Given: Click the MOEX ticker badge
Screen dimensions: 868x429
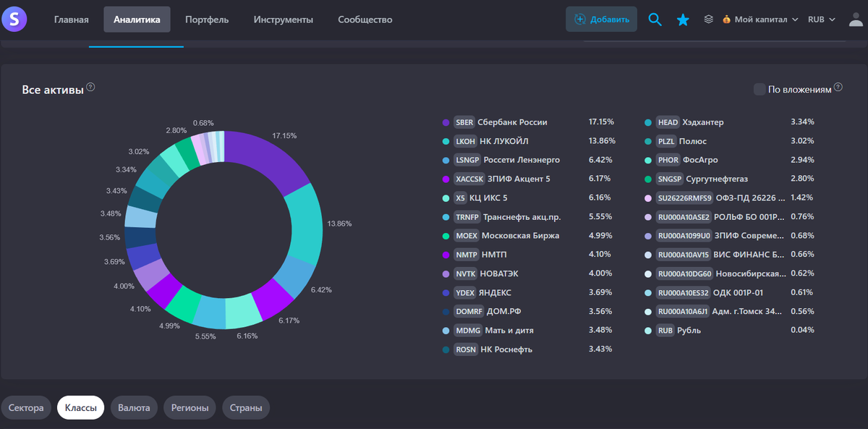Looking at the screenshot, I should 466,236.
